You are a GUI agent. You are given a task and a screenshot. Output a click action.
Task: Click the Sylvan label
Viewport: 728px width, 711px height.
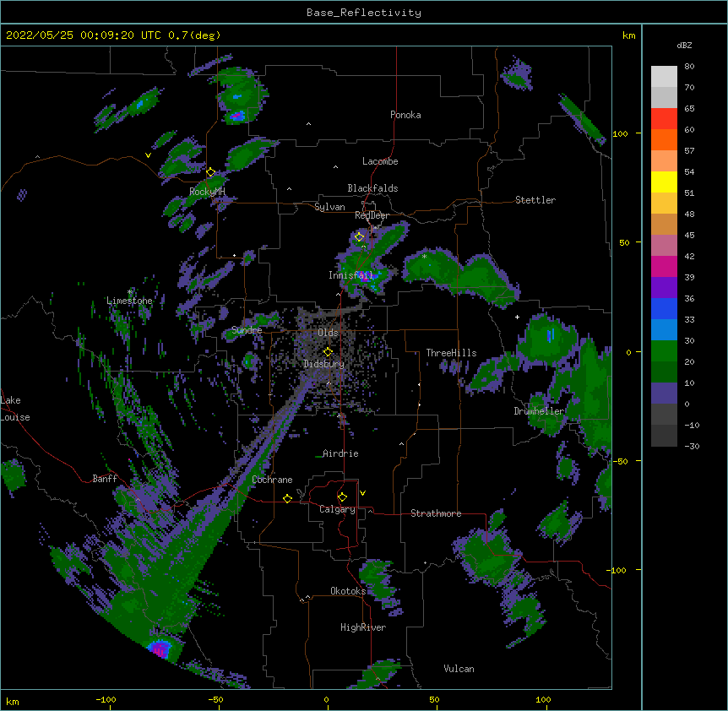pos(329,207)
